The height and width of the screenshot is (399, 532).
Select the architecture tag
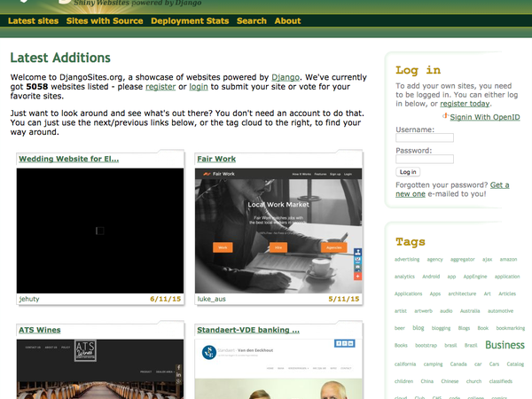pos(462,293)
